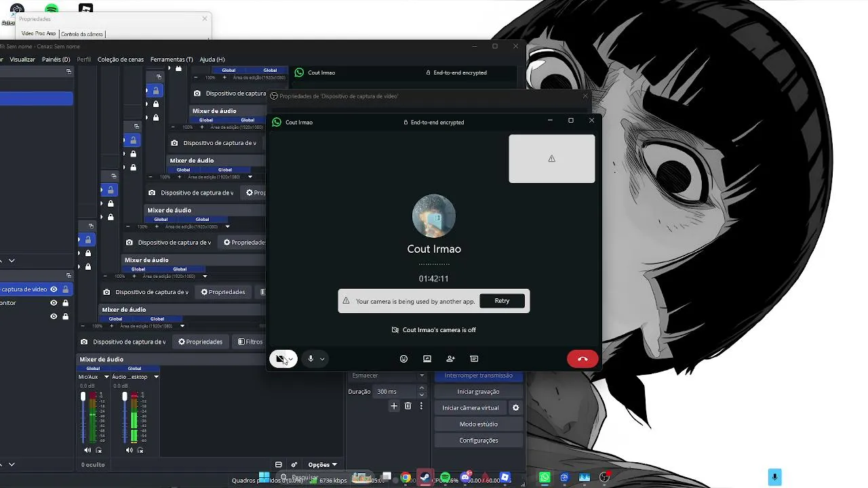Switch to the Video Proc Amp tab
Screen dimensions: 868x488
[x=39, y=33]
